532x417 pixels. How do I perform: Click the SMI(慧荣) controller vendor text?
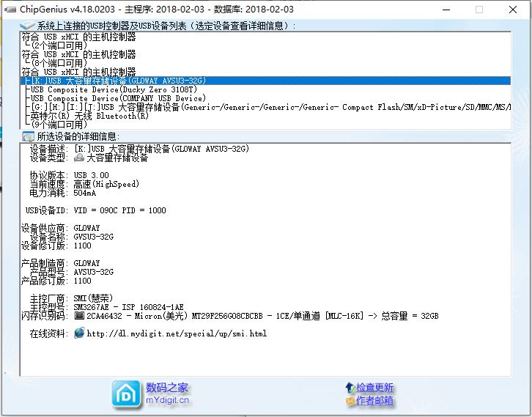pos(93,298)
